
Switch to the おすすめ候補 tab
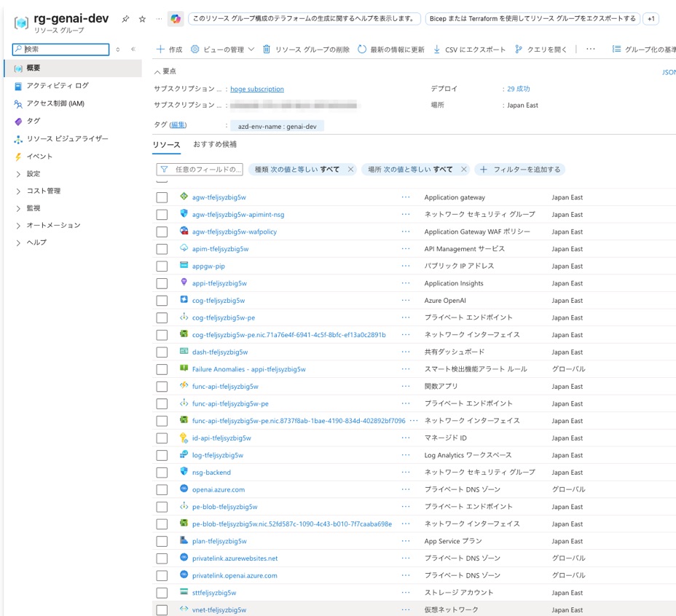point(215,144)
